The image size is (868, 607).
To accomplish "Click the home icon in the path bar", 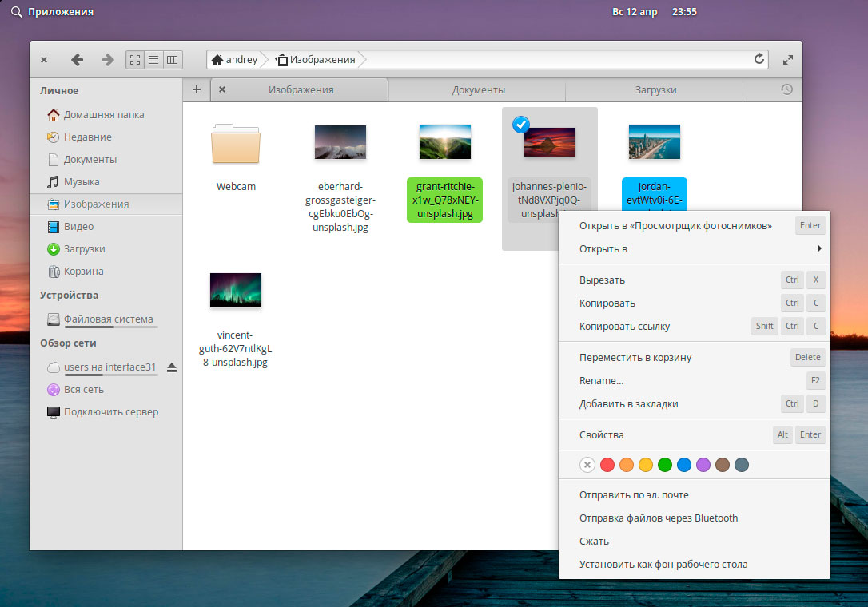I will pos(217,60).
